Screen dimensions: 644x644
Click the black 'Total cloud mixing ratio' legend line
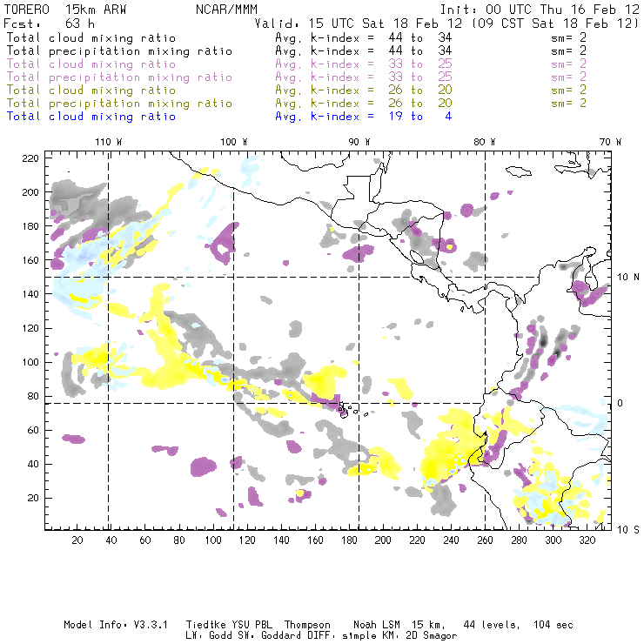click(x=91, y=37)
